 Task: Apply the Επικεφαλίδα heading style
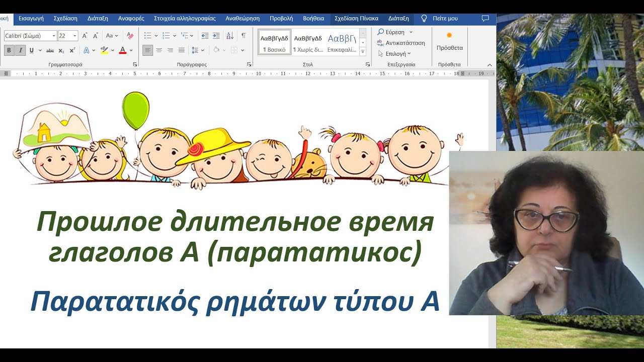[342, 42]
